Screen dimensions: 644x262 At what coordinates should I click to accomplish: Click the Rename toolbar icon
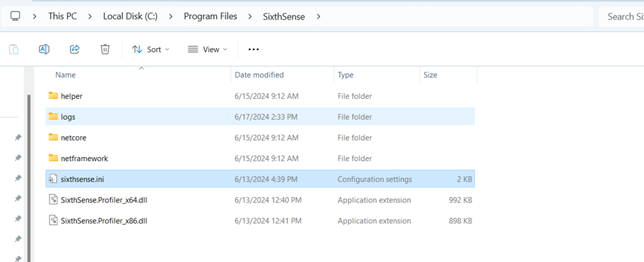tap(44, 49)
